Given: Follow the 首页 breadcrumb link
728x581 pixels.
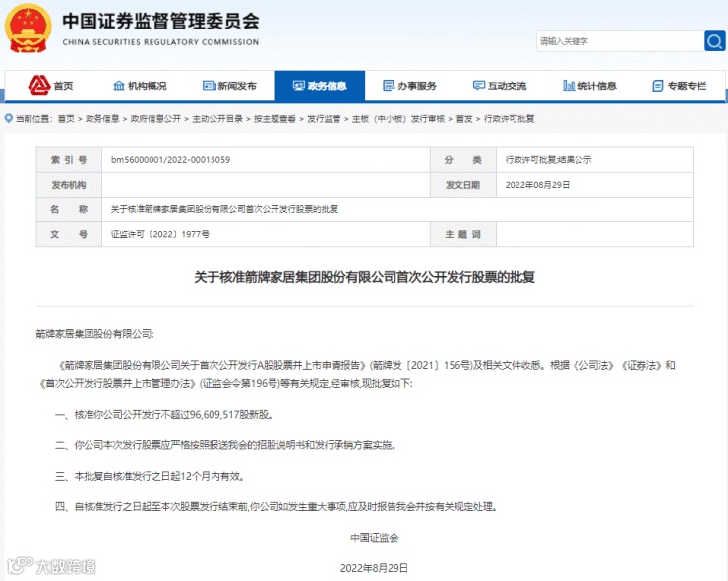Looking at the screenshot, I should pos(66,119).
